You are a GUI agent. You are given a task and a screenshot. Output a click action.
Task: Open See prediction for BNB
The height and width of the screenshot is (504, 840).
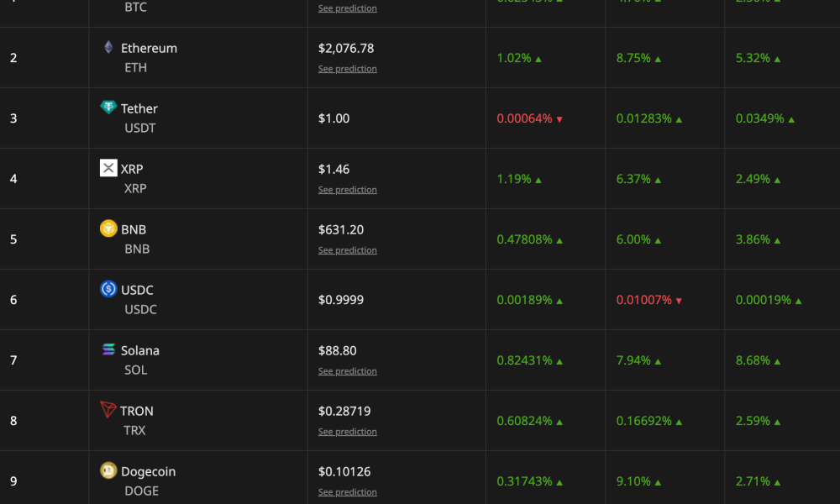tap(347, 249)
